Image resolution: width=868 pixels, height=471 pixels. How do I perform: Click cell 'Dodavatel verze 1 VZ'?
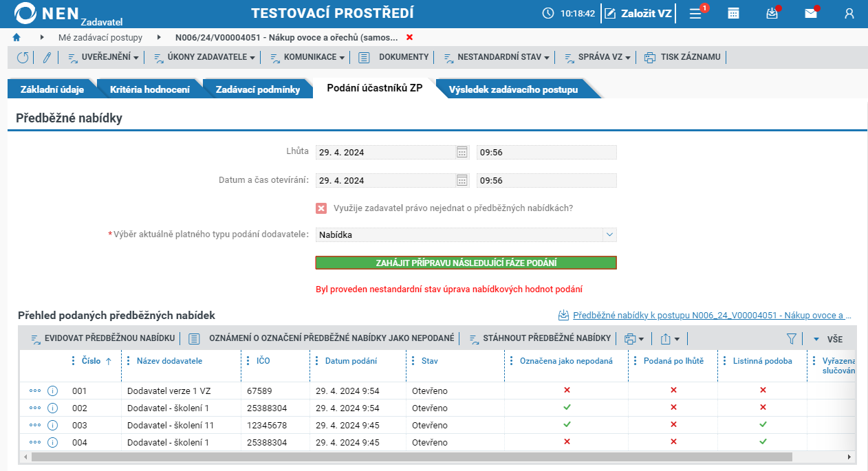point(169,391)
